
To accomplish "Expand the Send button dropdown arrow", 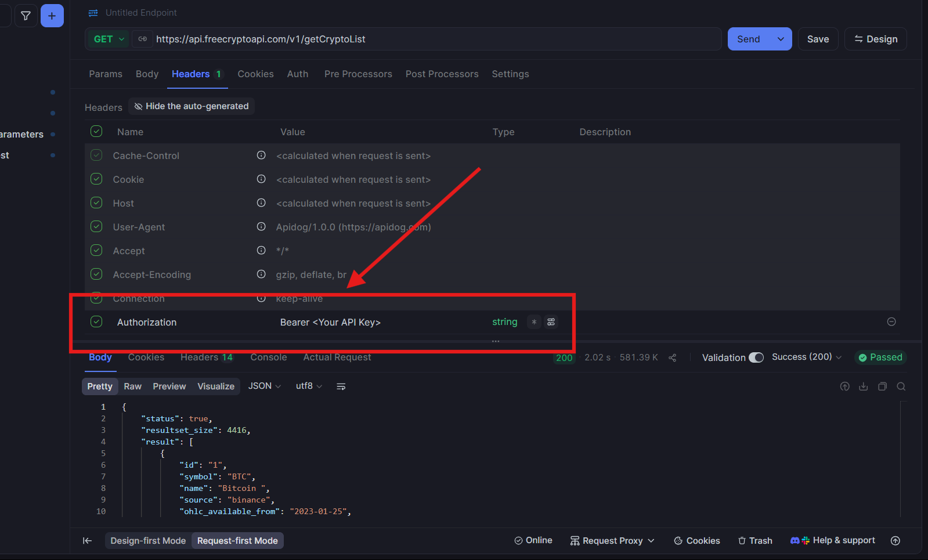I will tap(781, 39).
